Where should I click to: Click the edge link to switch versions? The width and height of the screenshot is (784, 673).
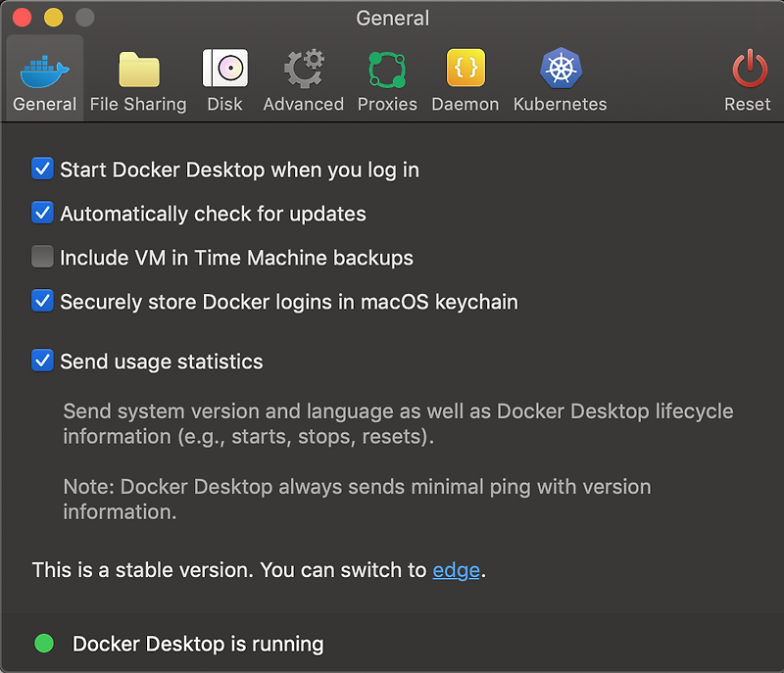tap(455, 569)
